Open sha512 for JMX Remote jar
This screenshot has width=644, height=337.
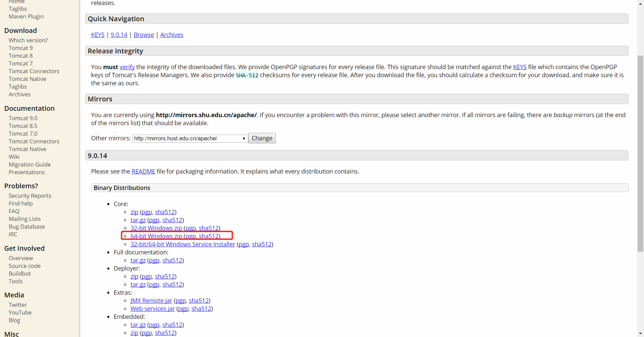(x=199, y=301)
